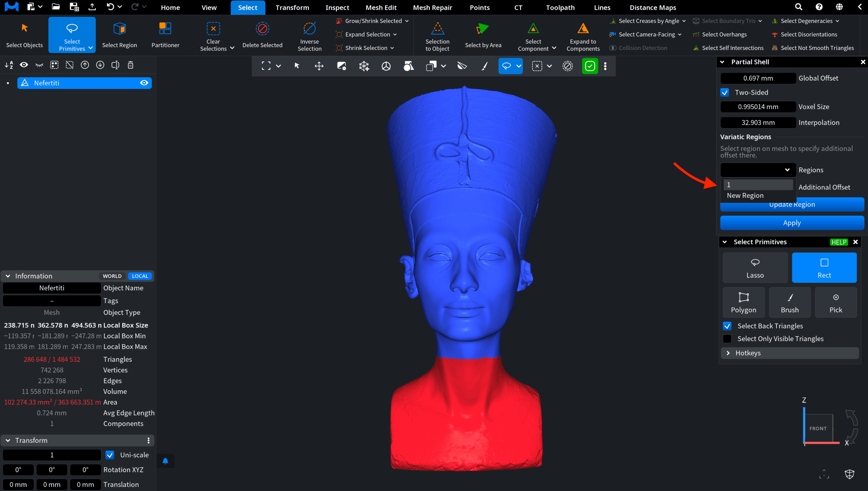Open HELP for Select Primitives

pyautogui.click(x=839, y=242)
